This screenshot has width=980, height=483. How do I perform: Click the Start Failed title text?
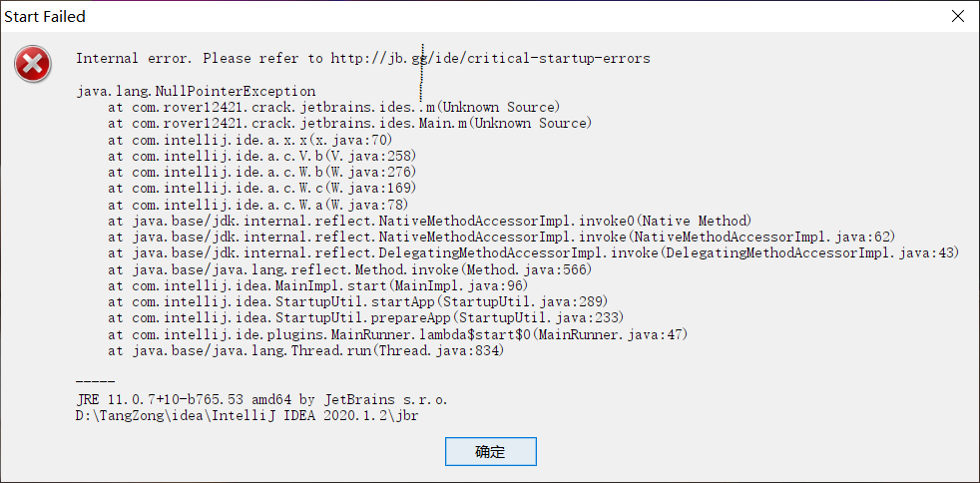point(45,17)
